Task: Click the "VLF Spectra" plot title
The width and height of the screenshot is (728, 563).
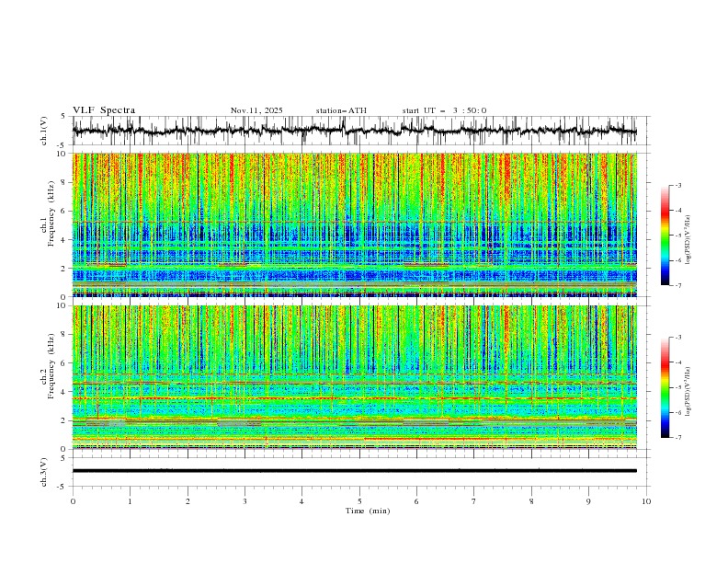Action: (x=104, y=110)
